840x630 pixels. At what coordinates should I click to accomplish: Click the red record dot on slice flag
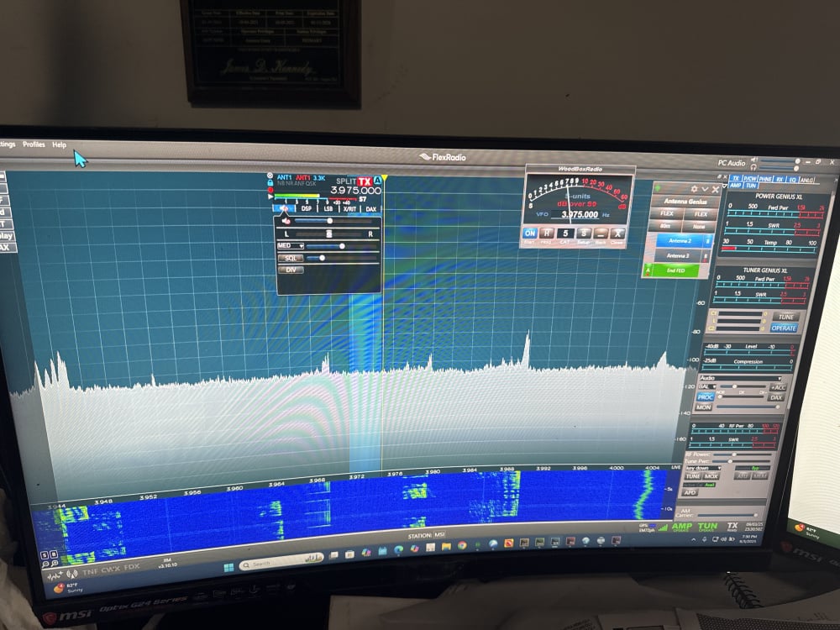pos(270,190)
